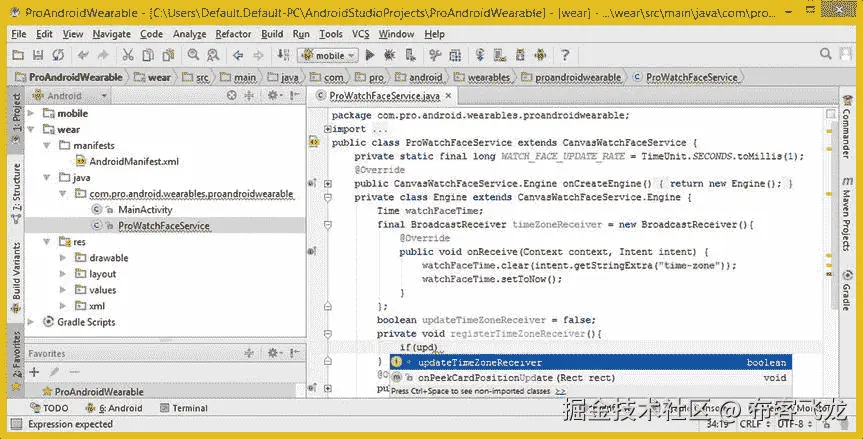Click the Synchronize toolbar icon

click(58, 55)
